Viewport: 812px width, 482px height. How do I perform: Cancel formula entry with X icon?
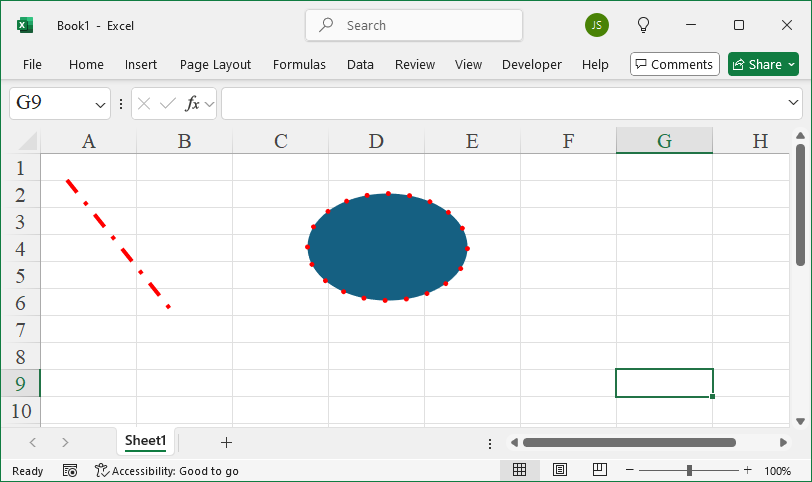click(x=144, y=104)
